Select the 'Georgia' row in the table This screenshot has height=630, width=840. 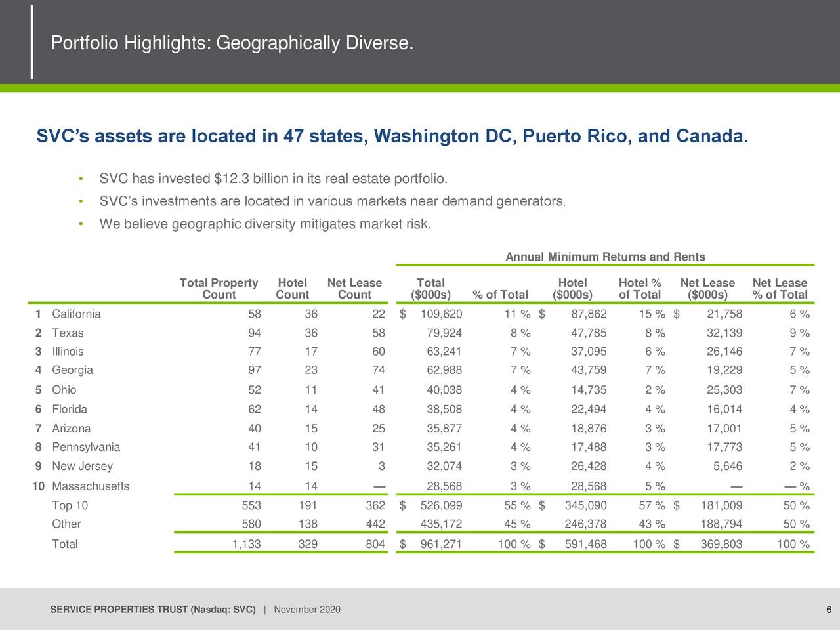click(x=72, y=370)
